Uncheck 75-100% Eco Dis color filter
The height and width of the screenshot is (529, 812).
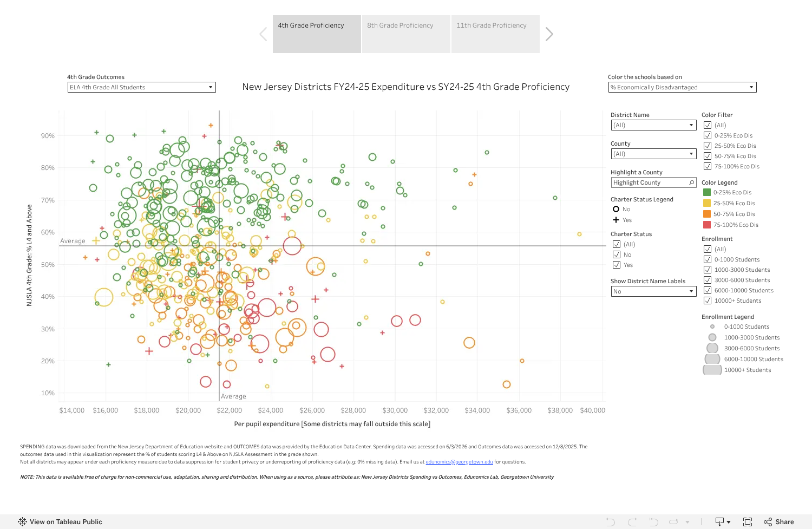(708, 166)
